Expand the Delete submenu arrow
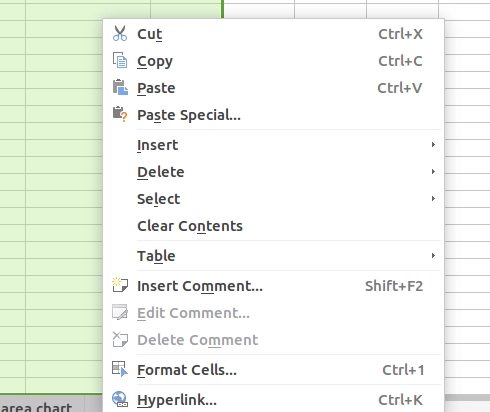The image size is (490, 412). (x=433, y=171)
